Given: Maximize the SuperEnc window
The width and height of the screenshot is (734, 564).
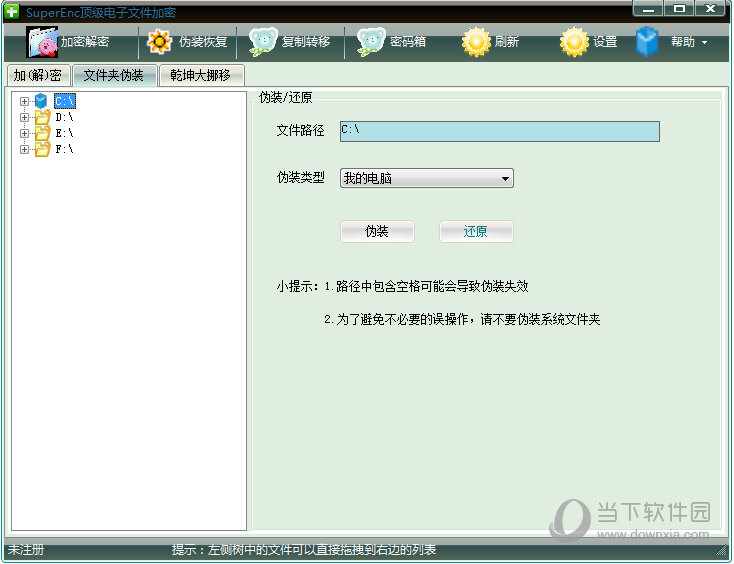Looking at the screenshot, I should click(679, 9).
